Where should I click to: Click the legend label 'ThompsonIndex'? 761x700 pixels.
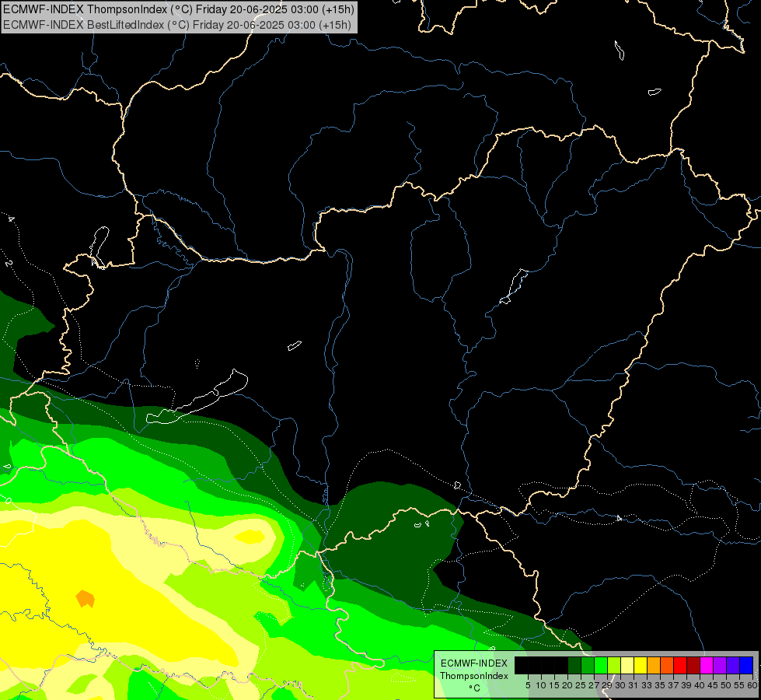(x=474, y=676)
